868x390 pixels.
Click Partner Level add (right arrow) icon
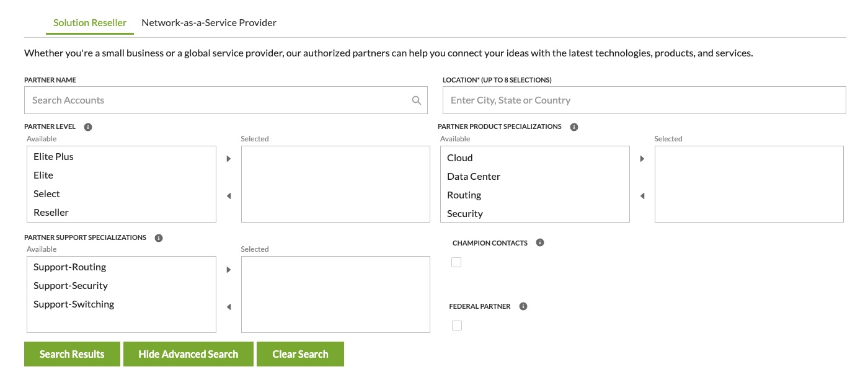coord(229,159)
